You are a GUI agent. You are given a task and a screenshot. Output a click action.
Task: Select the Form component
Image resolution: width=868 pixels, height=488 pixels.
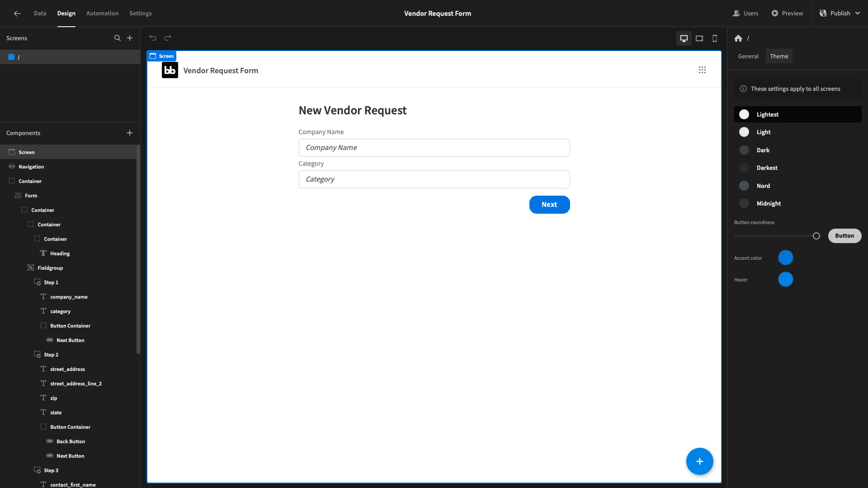coord(68,196)
